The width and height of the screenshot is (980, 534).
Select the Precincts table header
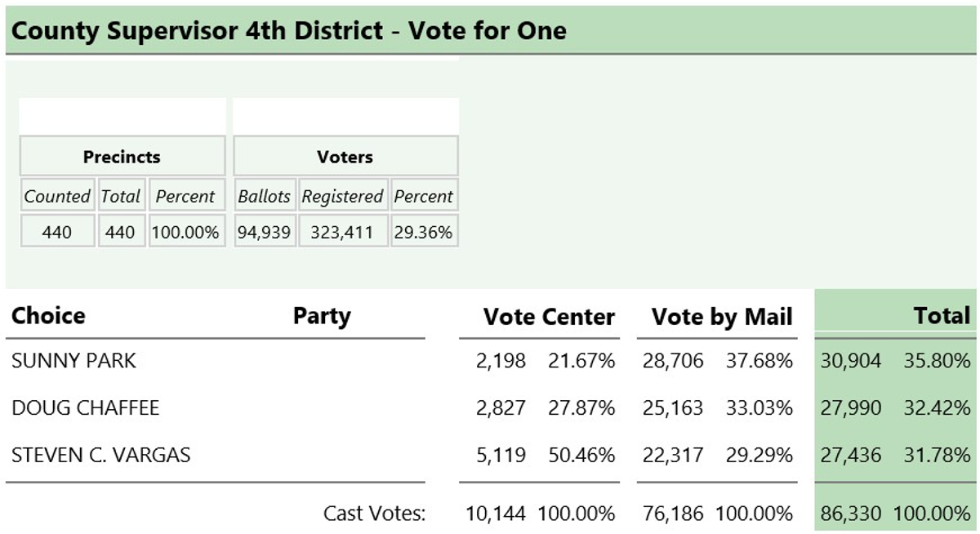[122, 156]
